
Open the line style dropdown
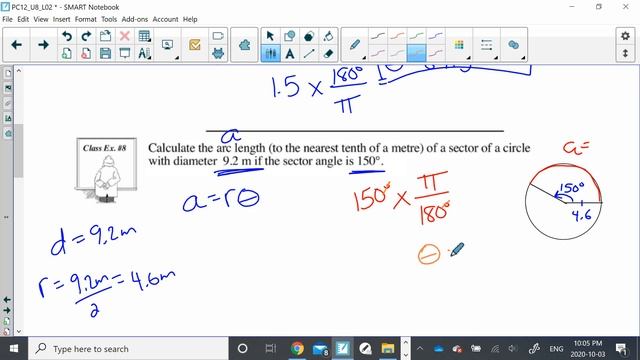(487, 44)
